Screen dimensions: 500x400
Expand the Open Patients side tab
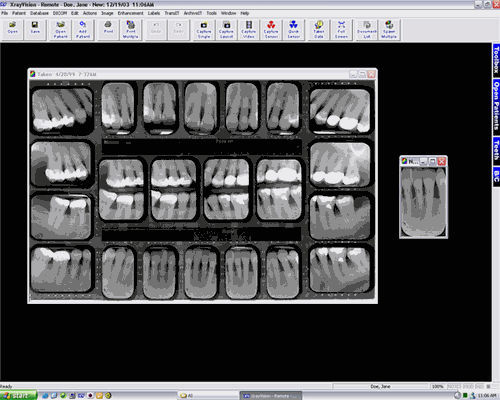pyautogui.click(x=496, y=107)
